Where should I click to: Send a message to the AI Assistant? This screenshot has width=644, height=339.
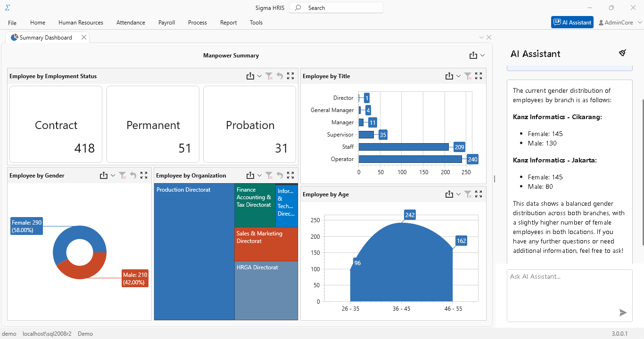[623, 312]
